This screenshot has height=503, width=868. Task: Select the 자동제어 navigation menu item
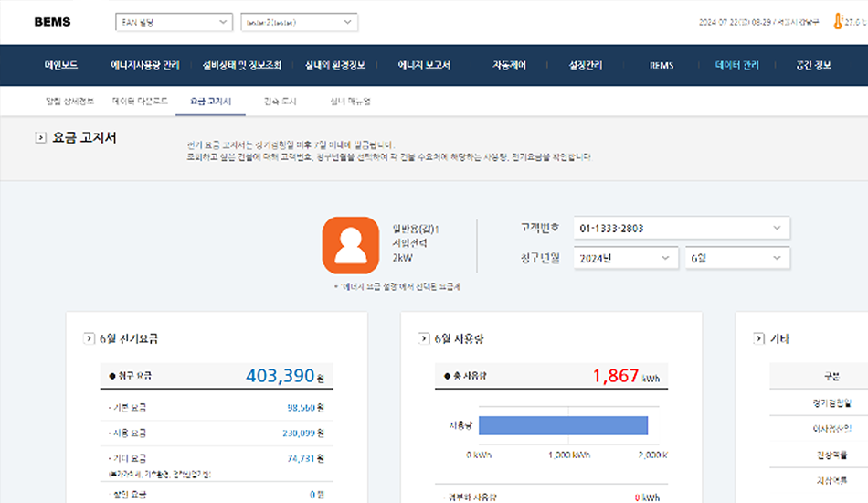click(509, 66)
